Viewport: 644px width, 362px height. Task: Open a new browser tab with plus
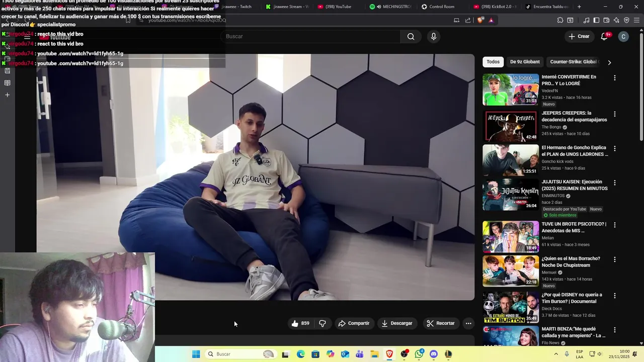[579, 7]
